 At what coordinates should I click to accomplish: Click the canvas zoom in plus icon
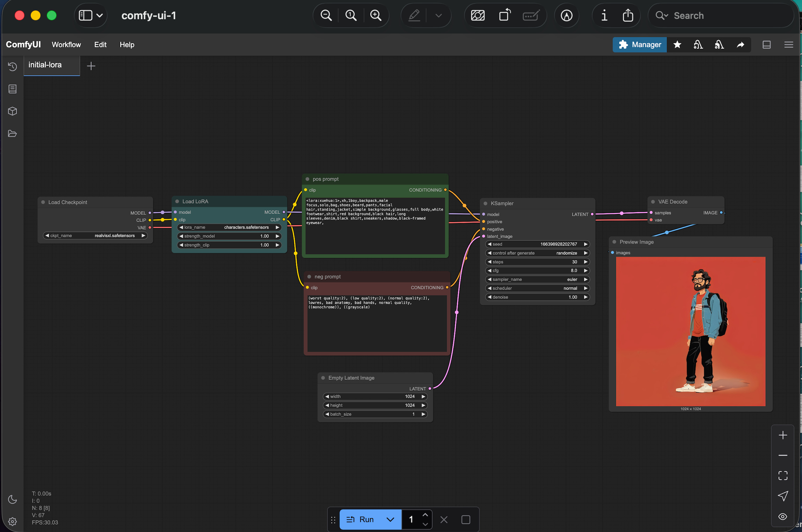tap(783, 435)
